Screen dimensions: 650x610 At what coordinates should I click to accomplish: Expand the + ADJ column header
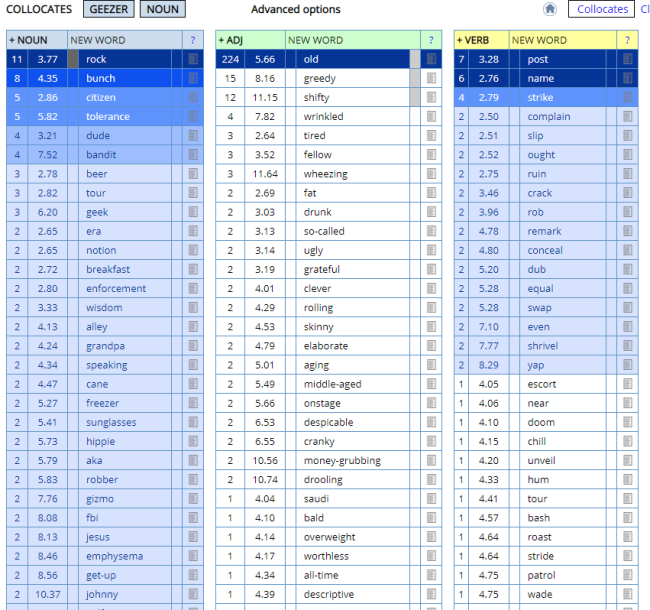[230, 40]
